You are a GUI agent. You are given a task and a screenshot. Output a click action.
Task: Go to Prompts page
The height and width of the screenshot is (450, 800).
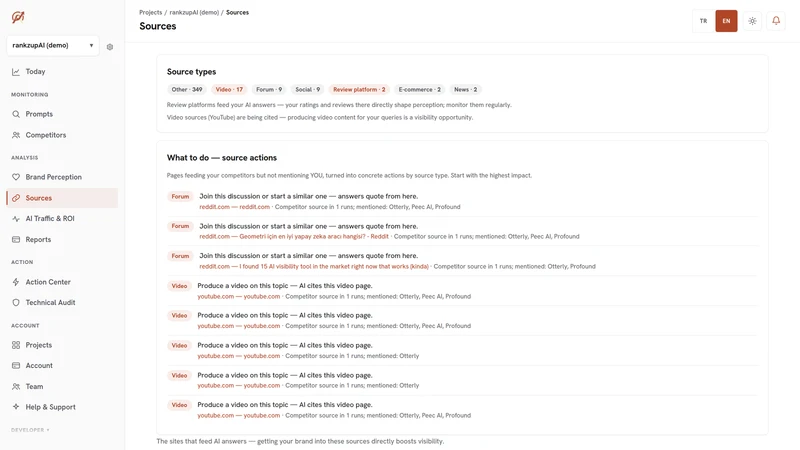pos(62,114)
